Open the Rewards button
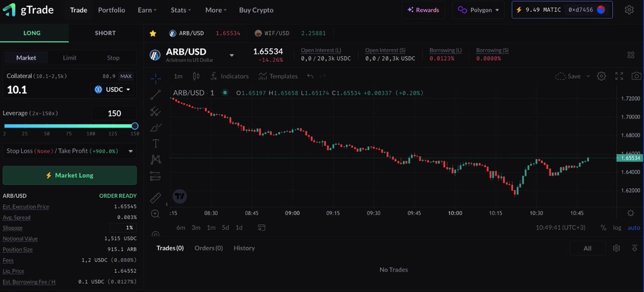The image size is (644, 292). coord(423,10)
